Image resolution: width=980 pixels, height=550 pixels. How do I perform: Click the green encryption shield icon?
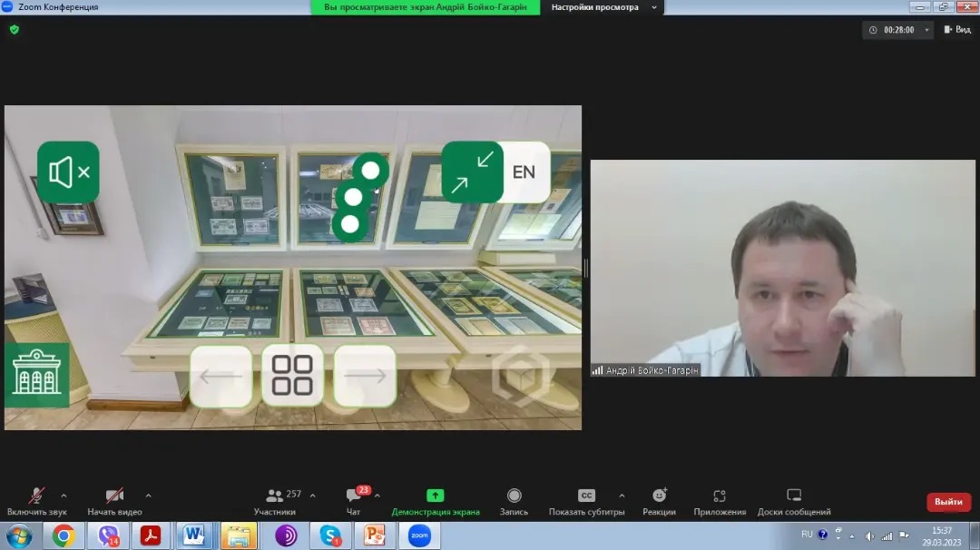coord(14,29)
